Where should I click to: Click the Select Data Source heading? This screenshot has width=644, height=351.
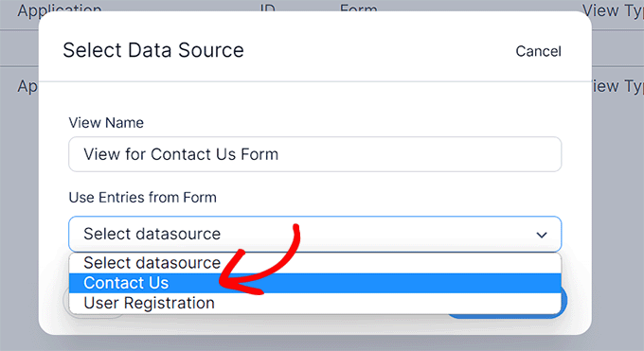click(153, 50)
